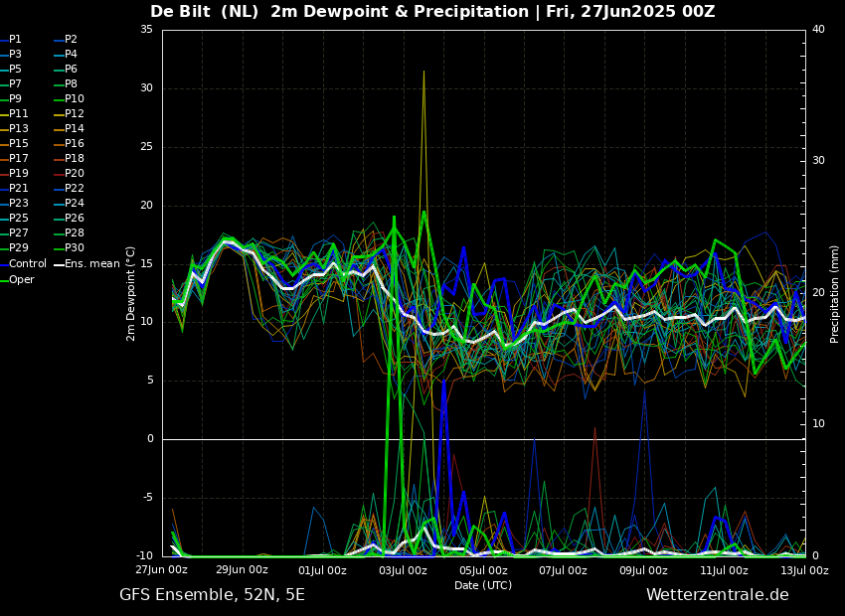Click the P19 legend color line

click(4, 174)
